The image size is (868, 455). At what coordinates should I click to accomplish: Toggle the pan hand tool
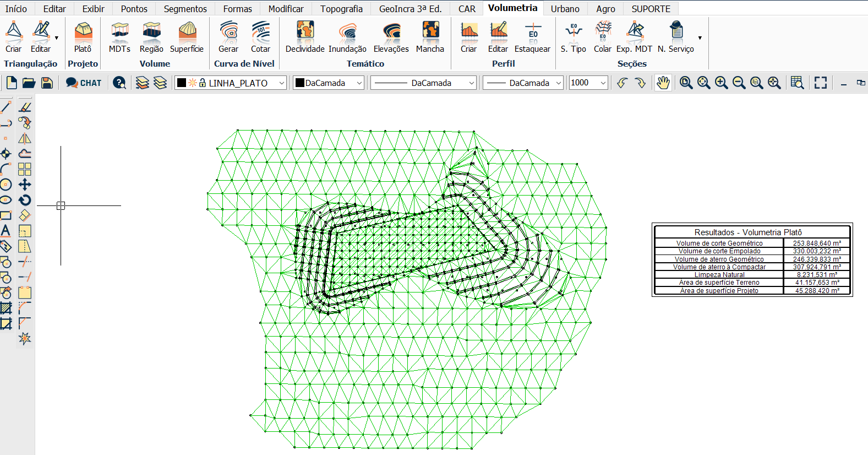click(x=663, y=83)
